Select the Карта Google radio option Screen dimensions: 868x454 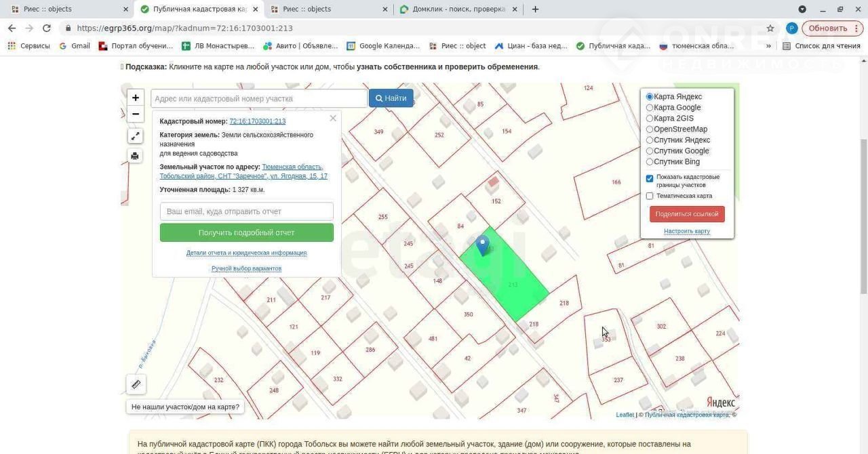[x=650, y=108]
